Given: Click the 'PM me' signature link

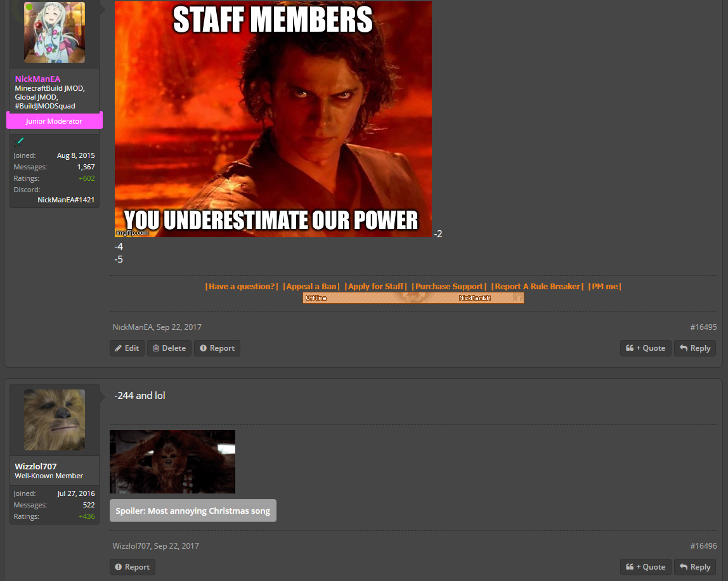Looking at the screenshot, I should tap(604, 287).
